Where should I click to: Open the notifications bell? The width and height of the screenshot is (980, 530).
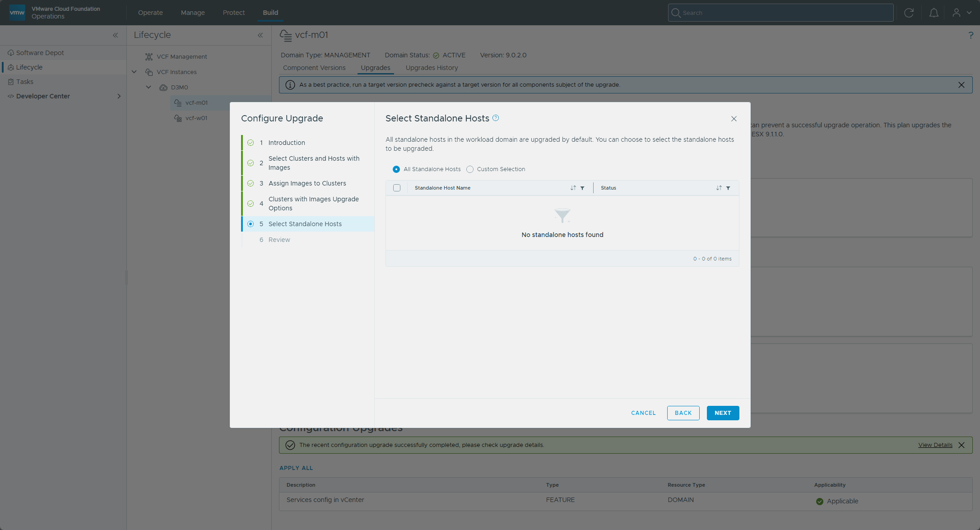(934, 13)
